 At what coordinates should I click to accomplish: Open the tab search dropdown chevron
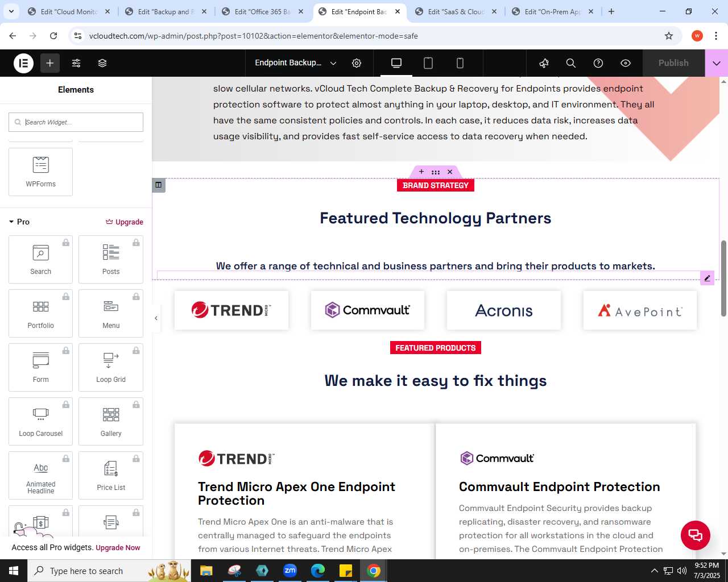(11, 11)
